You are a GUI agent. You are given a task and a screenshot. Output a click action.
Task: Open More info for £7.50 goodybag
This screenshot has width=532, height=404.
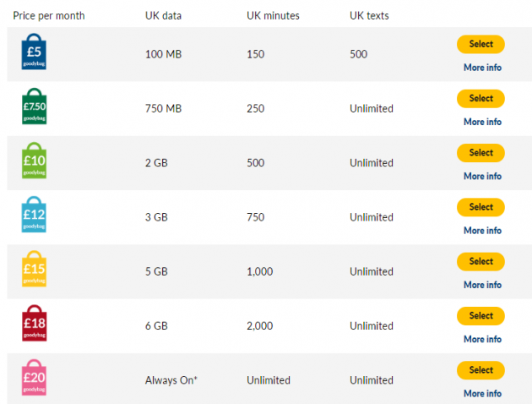click(x=482, y=122)
